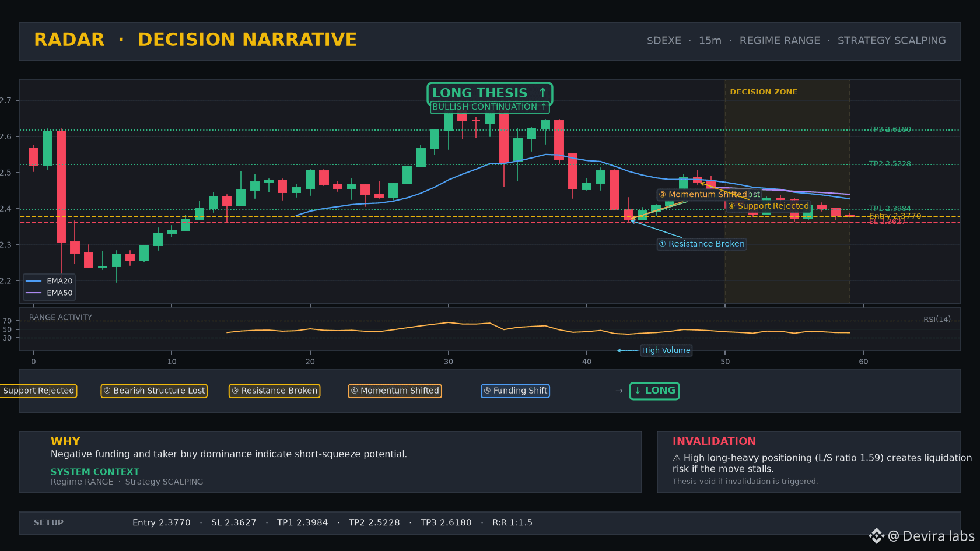
Task: Click the TP2 2.5228 level label on chart
Action: pyautogui.click(x=890, y=164)
